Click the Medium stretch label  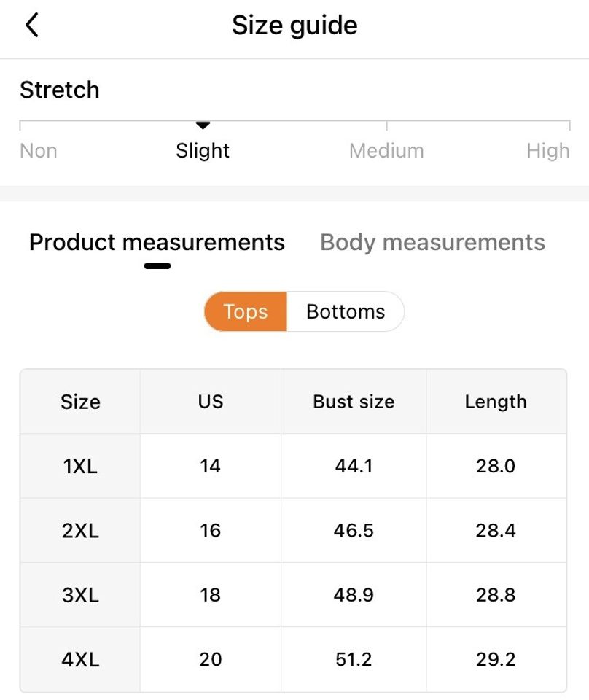coord(386,151)
